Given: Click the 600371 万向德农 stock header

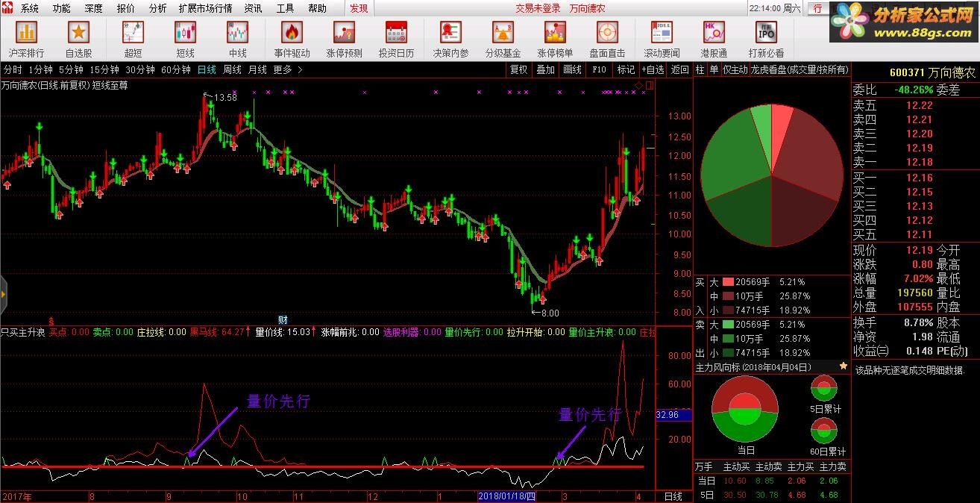Looking at the screenshot, I should point(932,72).
